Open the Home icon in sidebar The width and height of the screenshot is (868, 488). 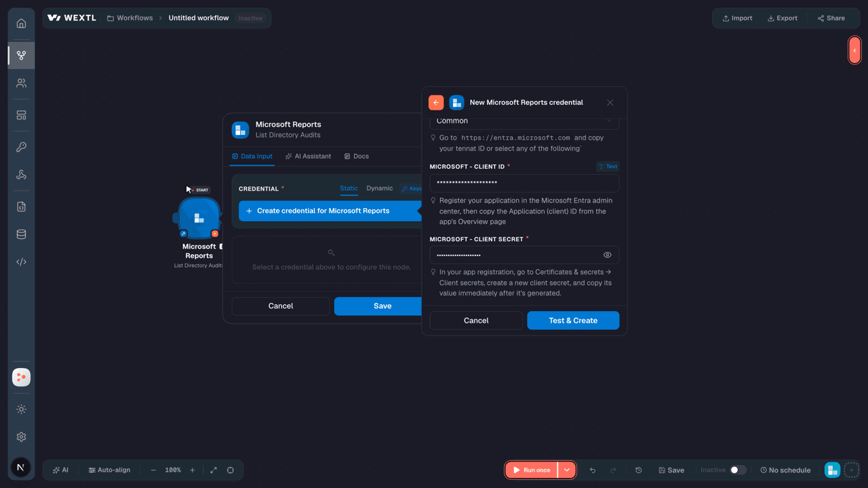tap(21, 23)
